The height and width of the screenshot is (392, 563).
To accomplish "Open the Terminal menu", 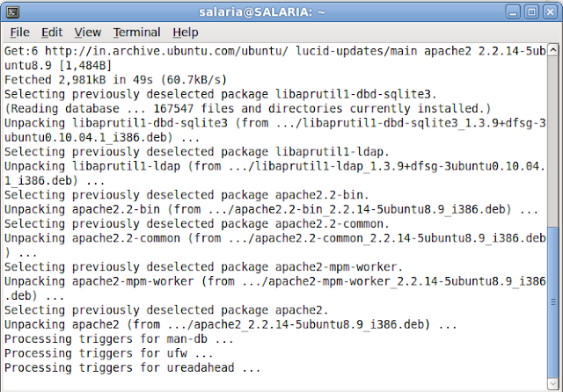I will point(137,33).
